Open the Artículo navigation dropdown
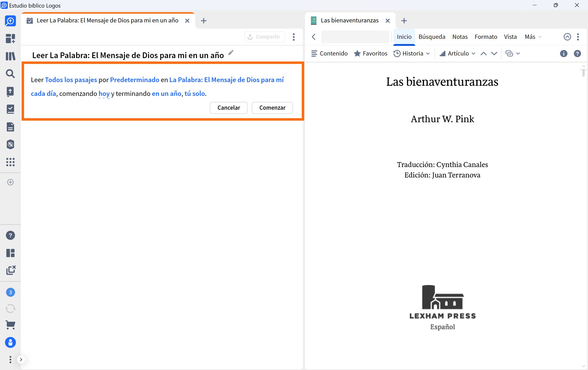This screenshot has height=370, width=588. coord(457,53)
